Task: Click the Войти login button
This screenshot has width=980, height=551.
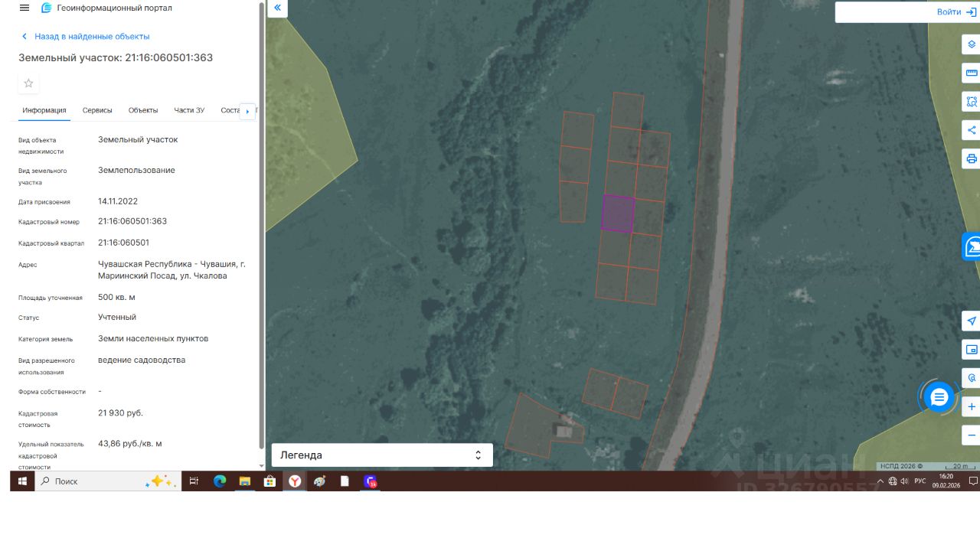Action: [x=957, y=12]
